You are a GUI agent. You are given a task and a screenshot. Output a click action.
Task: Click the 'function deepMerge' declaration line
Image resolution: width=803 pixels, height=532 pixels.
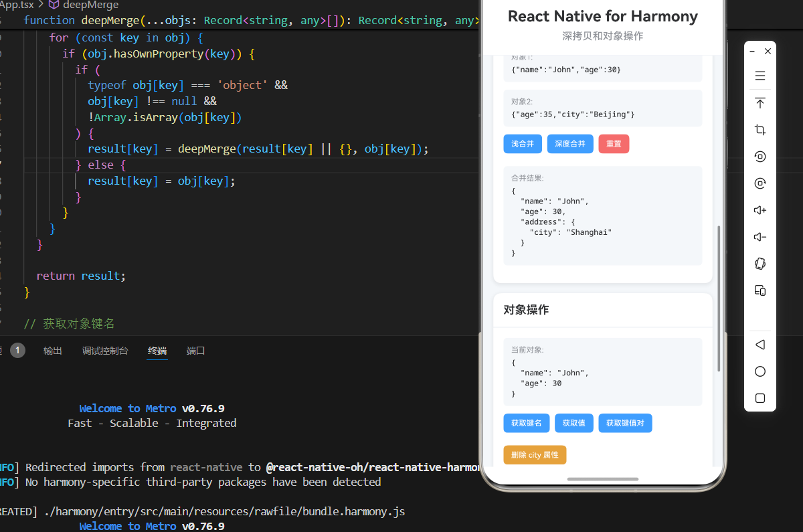251,21
